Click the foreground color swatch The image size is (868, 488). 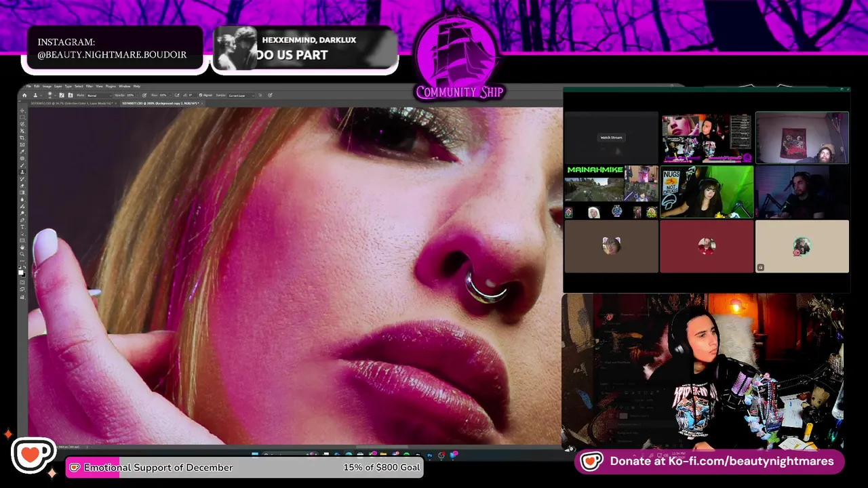click(20, 272)
